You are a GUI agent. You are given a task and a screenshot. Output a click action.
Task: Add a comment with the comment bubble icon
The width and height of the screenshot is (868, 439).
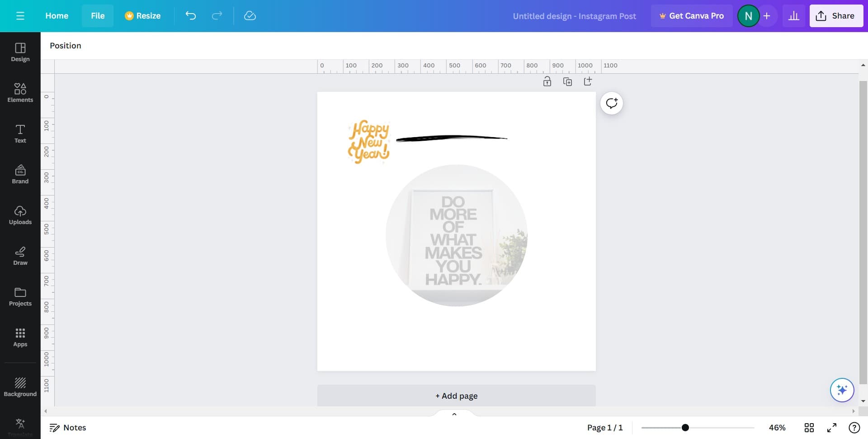pos(611,103)
